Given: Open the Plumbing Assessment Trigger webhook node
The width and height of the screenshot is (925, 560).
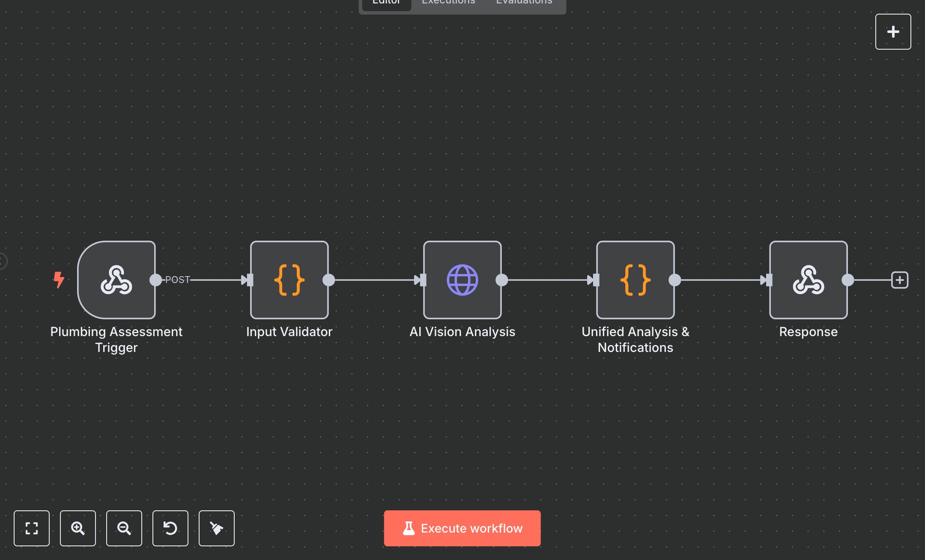Looking at the screenshot, I should pos(116,280).
